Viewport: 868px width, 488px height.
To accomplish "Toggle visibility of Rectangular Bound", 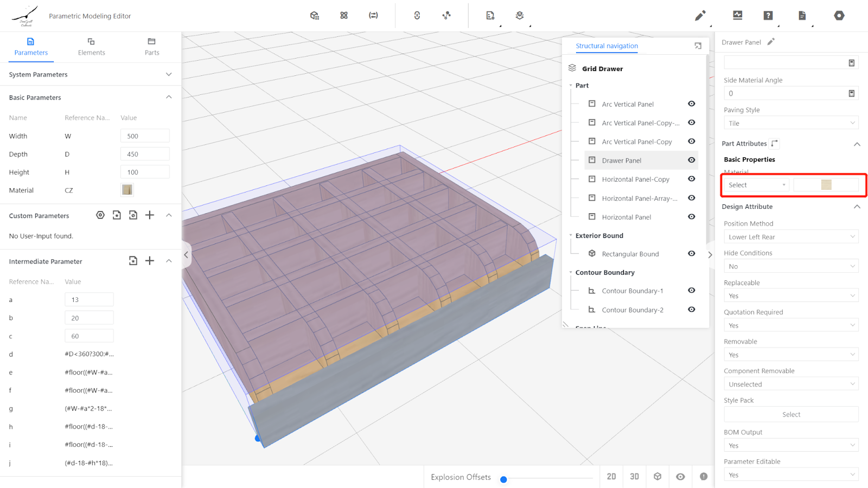I will (x=692, y=253).
